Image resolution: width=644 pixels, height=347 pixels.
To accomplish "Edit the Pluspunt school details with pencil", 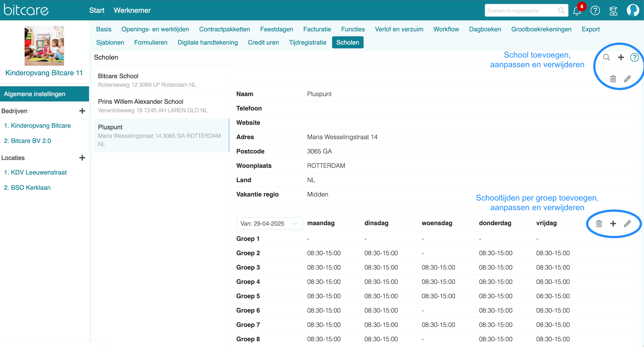I will pos(627,79).
